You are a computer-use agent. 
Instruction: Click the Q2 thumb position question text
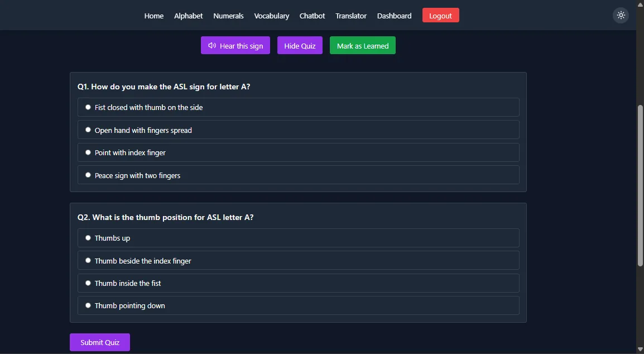166,217
